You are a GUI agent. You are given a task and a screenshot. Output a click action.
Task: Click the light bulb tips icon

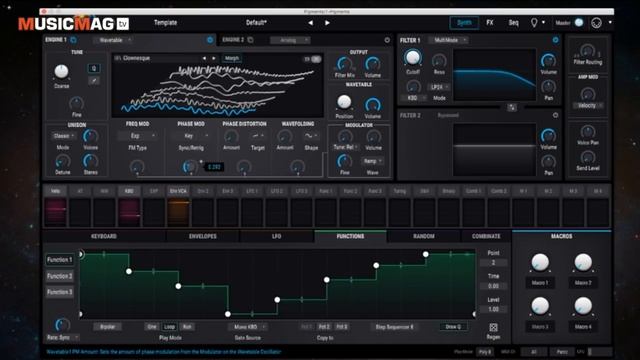(534, 23)
